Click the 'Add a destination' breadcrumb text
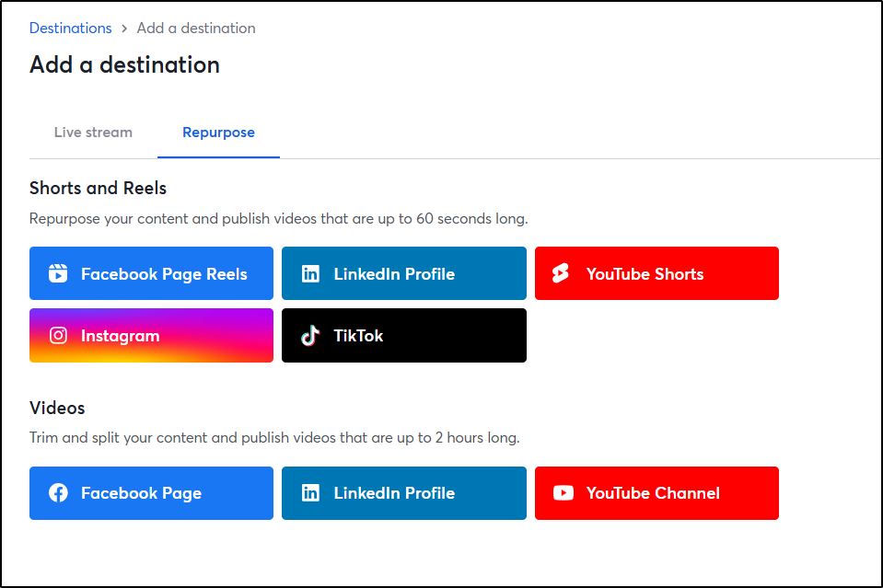883x588 pixels. 196,28
